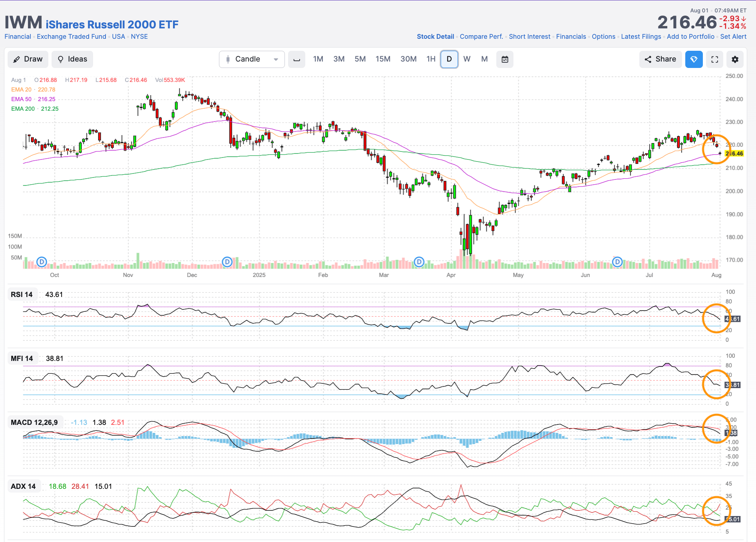This screenshot has height=542, width=756.
Task: Switch to the 15M interval
Action: tap(383, 59)
